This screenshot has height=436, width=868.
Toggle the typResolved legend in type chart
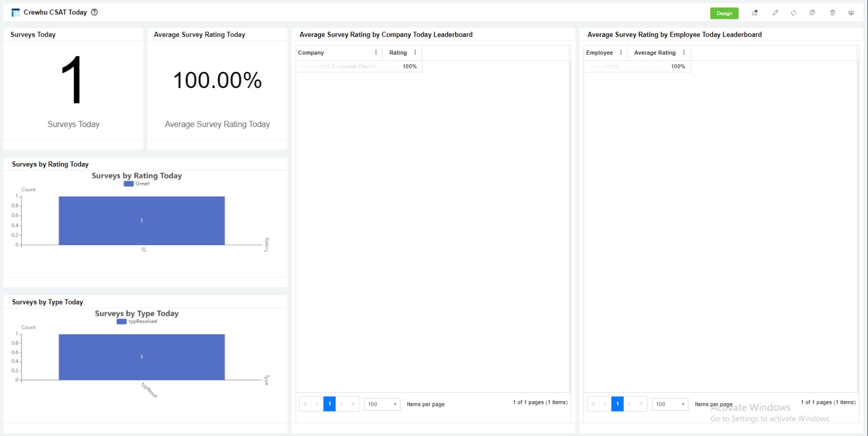tap(137, 322)
